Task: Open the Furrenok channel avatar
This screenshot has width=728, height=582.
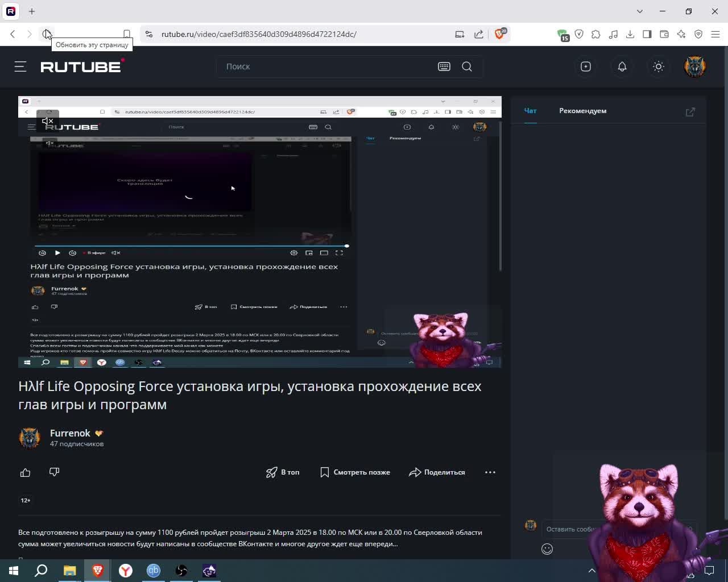Action: coord(30,438)
